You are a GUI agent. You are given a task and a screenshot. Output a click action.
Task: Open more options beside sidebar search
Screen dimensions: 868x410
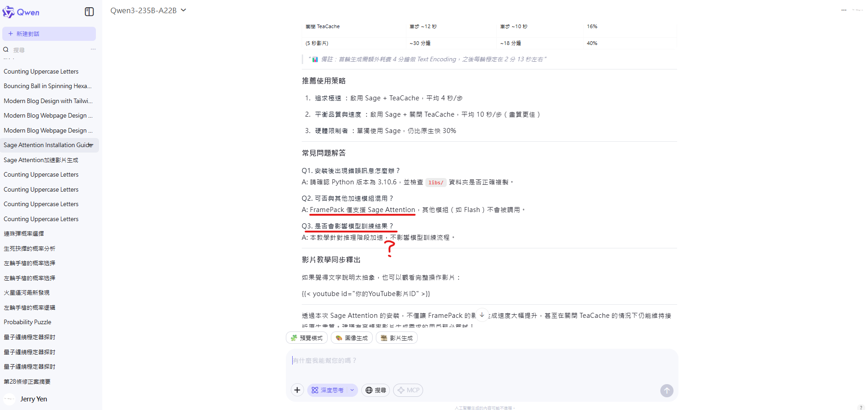coord(93,49)
